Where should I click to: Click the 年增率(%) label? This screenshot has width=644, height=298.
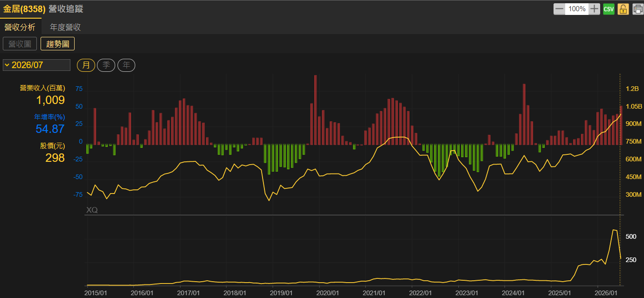(x=49, y=117)
